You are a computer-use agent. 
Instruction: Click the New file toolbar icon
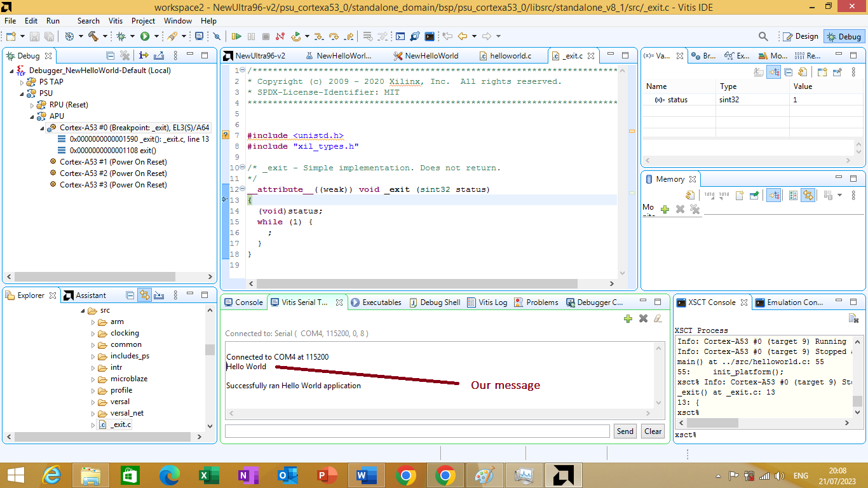coord(11,36)
